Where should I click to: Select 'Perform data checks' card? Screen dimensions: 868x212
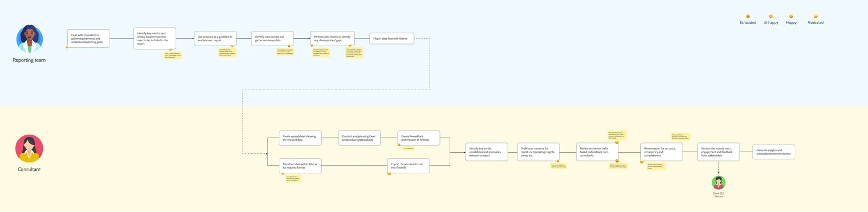coord(333,39)
